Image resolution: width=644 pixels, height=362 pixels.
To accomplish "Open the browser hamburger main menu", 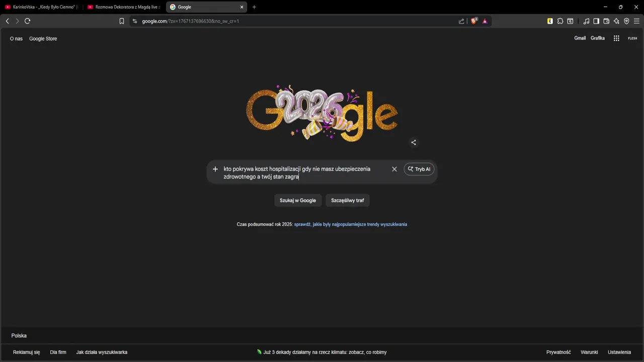I will 636,21.
